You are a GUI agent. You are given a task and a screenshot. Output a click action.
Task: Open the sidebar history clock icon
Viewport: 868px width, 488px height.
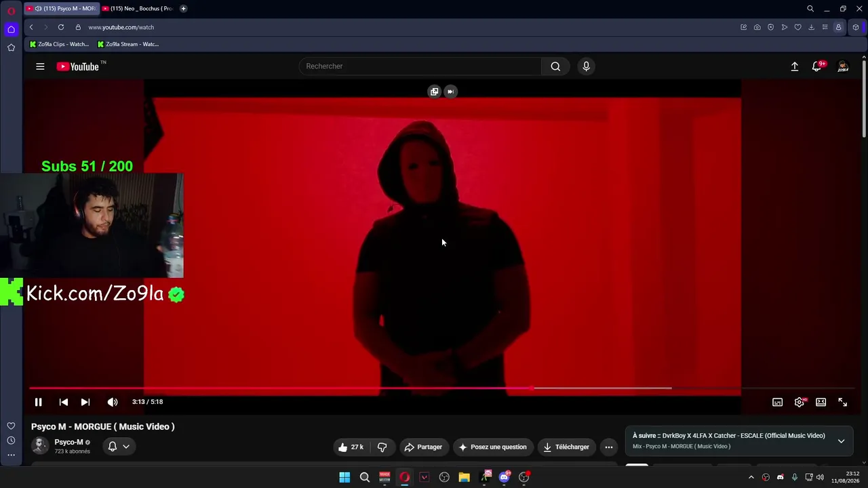[x=11, y=441]
